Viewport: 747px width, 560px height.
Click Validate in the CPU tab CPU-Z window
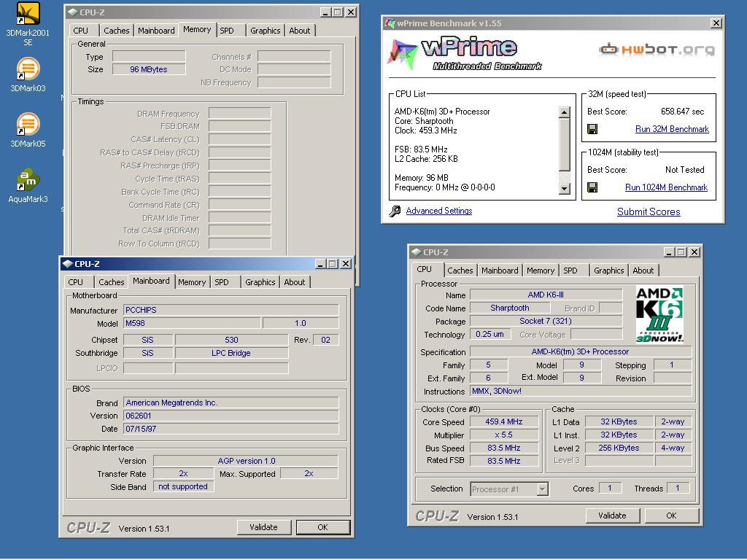coord(612,516)
